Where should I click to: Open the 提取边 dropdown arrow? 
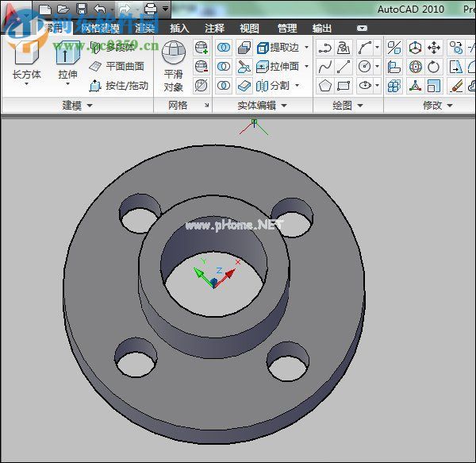coord(306,48)
